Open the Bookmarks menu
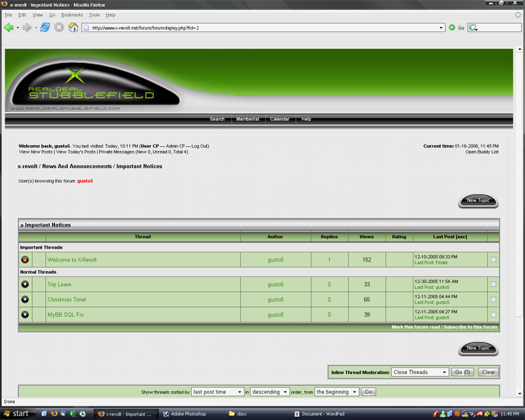Viewport: 525px width, 420px height. 72,14
